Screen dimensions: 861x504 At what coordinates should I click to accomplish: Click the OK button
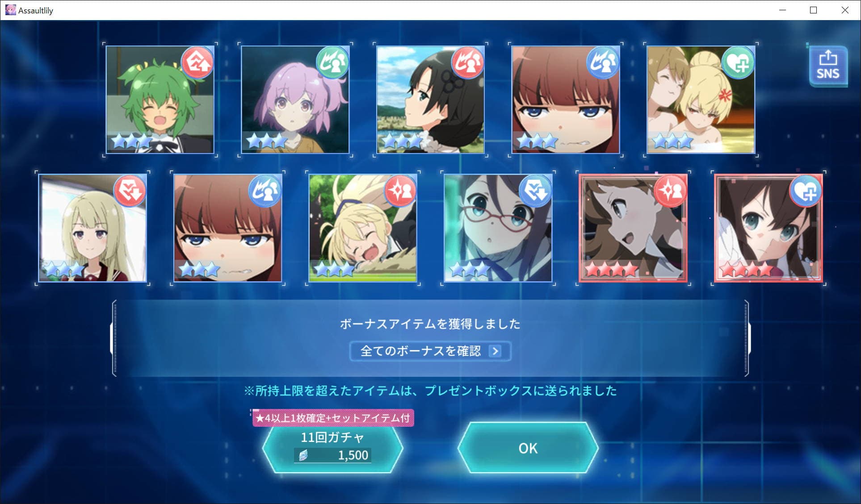[x=528, y=448]
